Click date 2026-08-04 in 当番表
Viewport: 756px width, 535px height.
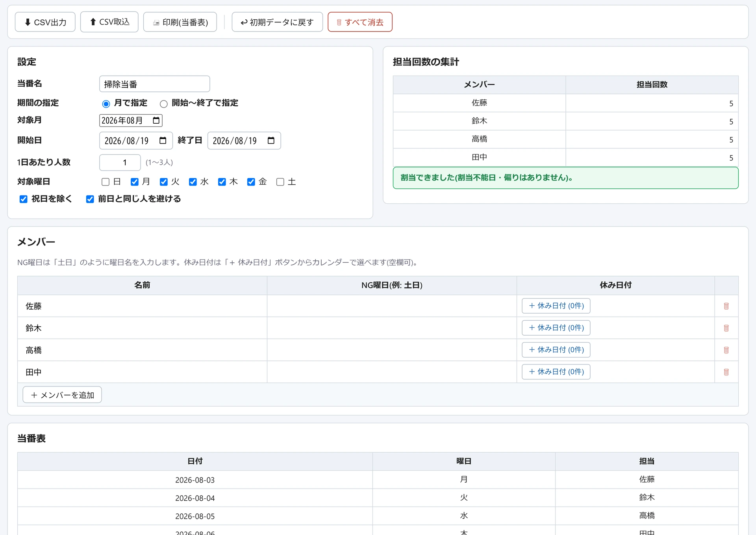[195, 498]
